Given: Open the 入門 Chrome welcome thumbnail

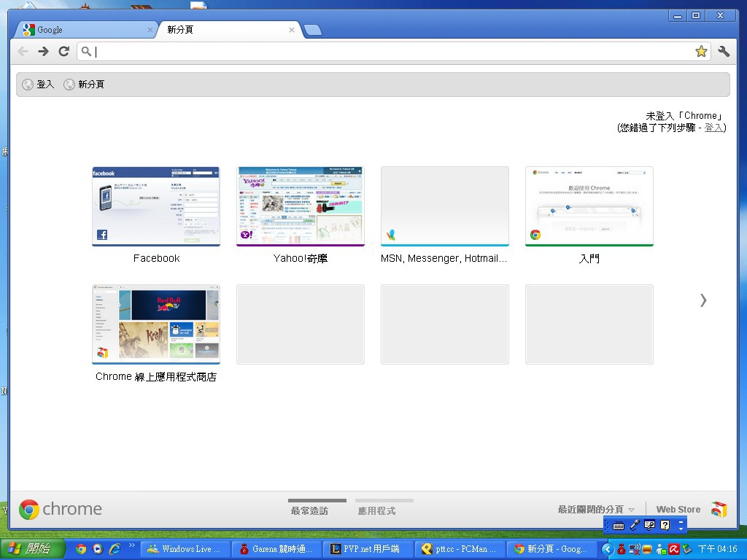Looking at the screenshot, I should pos(589,206).
